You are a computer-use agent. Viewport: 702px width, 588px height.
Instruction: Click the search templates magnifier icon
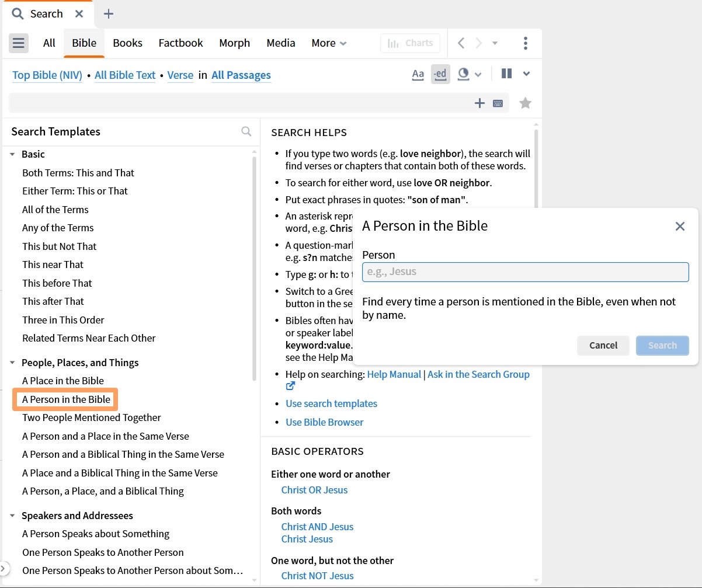(x=246, y=131)
